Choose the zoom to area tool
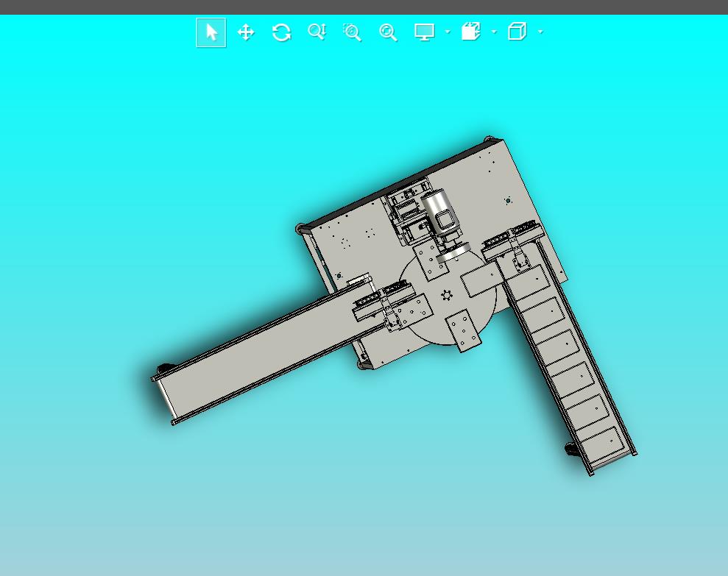This screenshot has width=728, height=576. (x=353, y=32)
